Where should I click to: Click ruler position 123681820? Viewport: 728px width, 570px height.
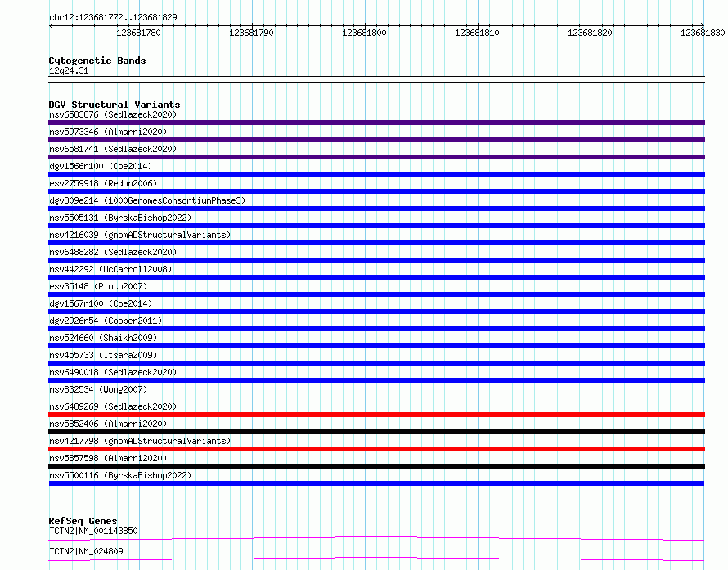590,33
